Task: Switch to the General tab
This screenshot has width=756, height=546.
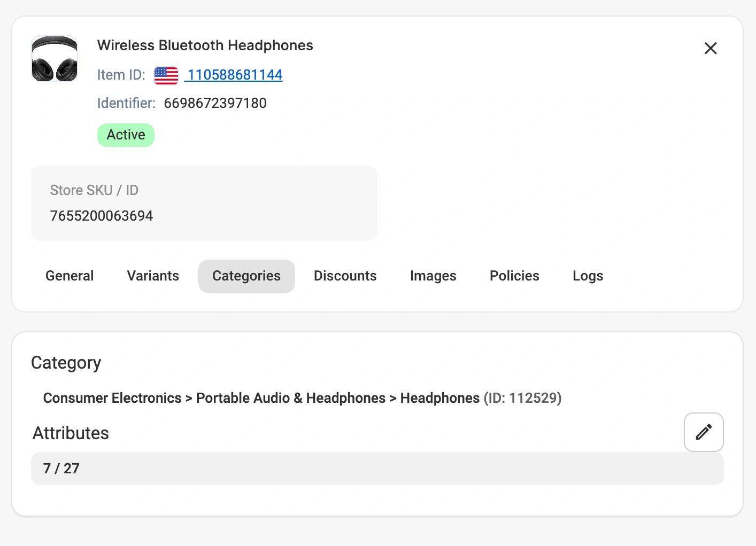Action: coord(70,276)
